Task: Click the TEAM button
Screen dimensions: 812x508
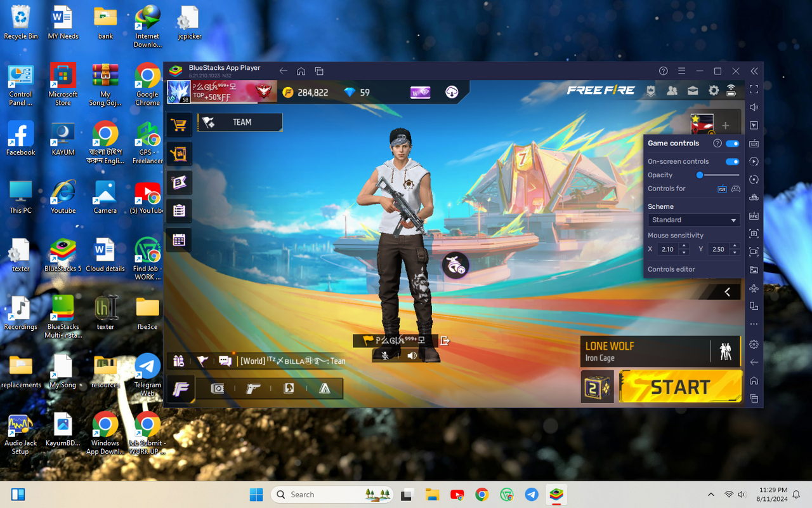Action: (240, 122)
